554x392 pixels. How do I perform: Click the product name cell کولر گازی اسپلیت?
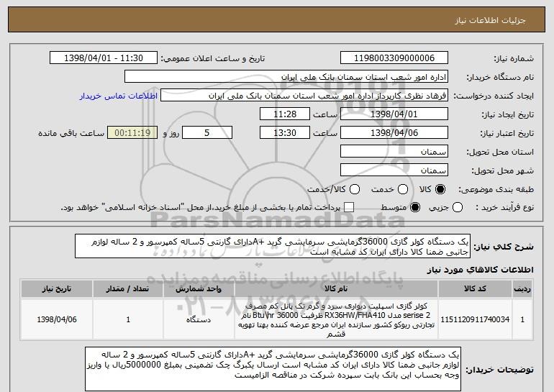click(x=336, y=319)
